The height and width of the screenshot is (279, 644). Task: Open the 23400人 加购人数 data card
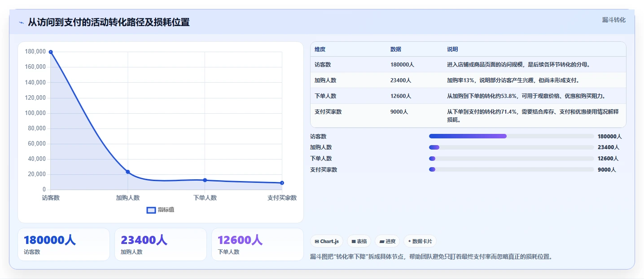[x=161, y=244]
